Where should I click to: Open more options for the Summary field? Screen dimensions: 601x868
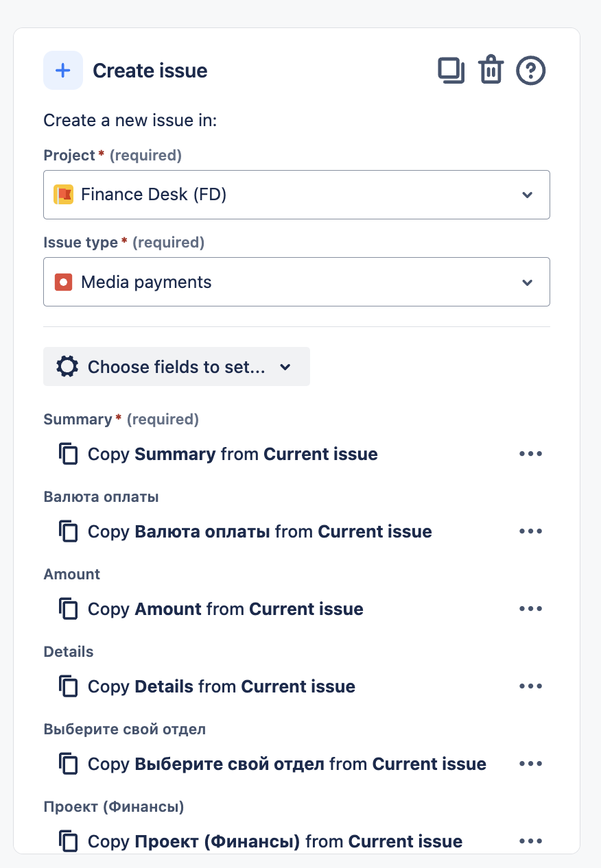[530, 454]
